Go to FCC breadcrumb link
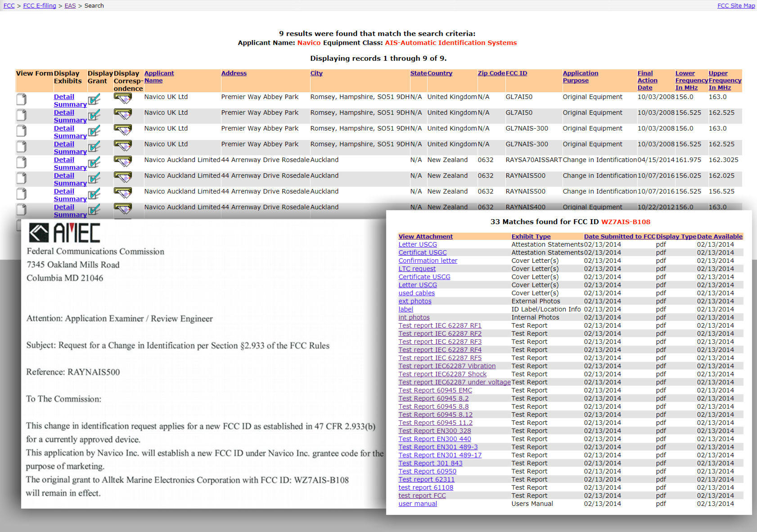 [9, 6]
